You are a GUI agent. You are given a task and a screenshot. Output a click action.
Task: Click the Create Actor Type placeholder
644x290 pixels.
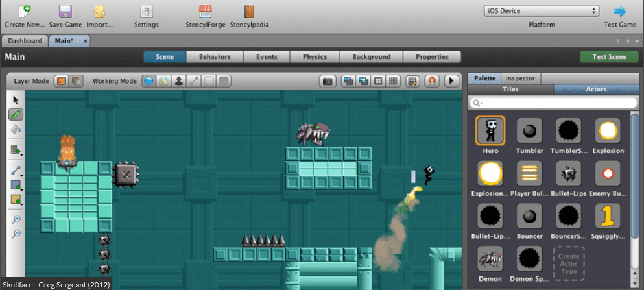pyautogui.click(x=568, y=263)
